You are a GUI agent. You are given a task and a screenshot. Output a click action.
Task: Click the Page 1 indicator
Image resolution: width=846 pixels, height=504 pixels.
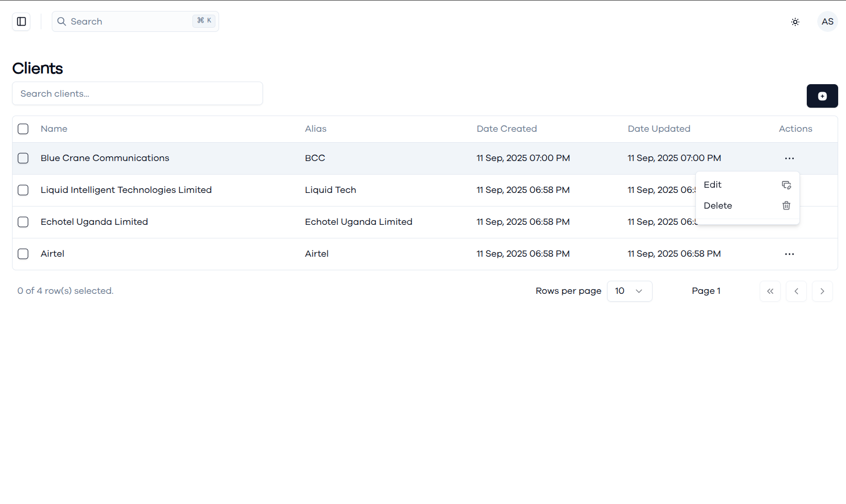coord(706,291)
